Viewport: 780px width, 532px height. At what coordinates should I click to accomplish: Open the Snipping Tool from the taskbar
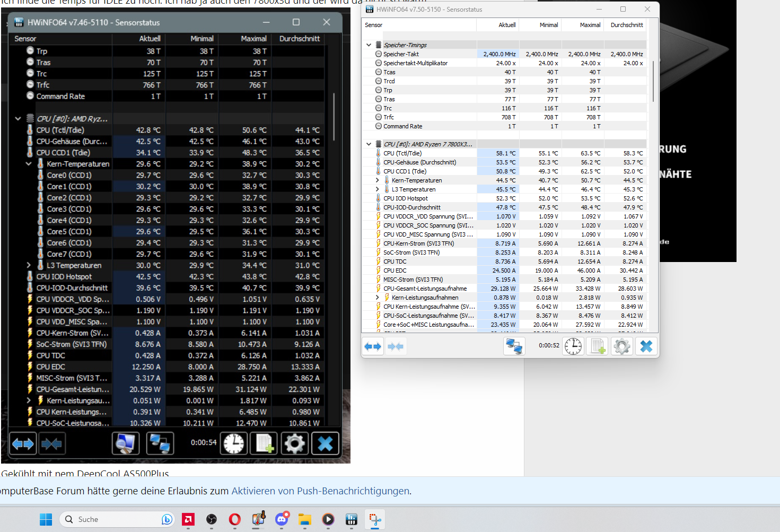[375, 519]
